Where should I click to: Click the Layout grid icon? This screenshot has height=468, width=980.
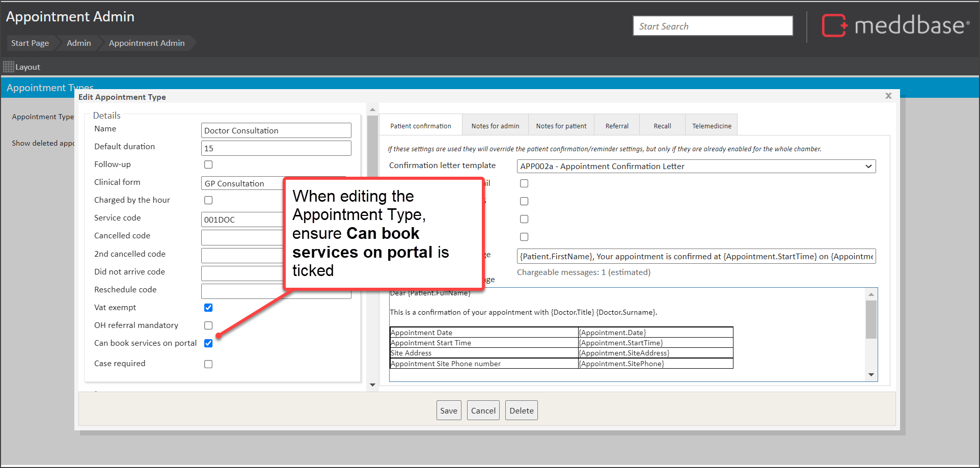[9, 67]
